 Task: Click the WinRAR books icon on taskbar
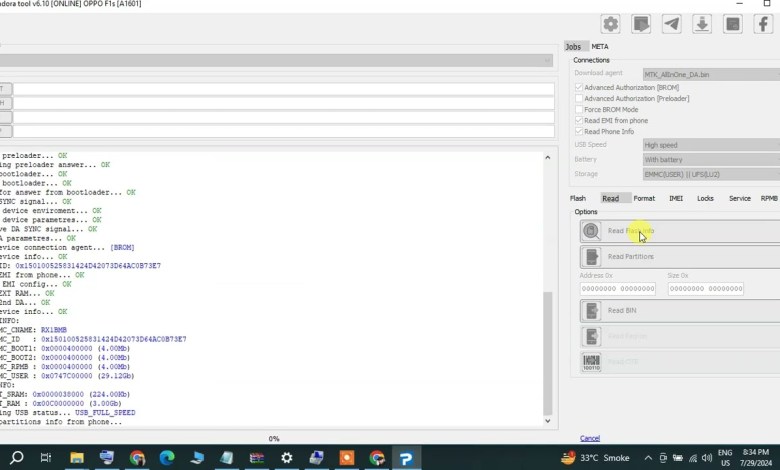point(257,458)
